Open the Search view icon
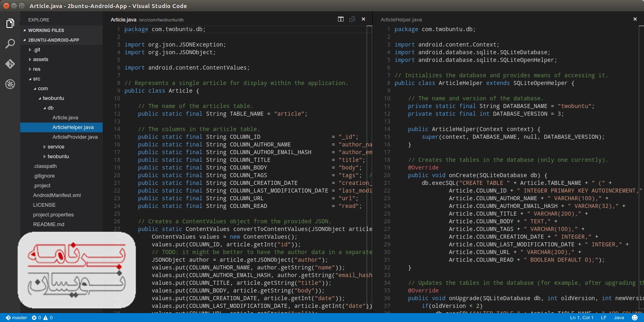Viewport: 644px width, 322px height. [x=10, y=44]
